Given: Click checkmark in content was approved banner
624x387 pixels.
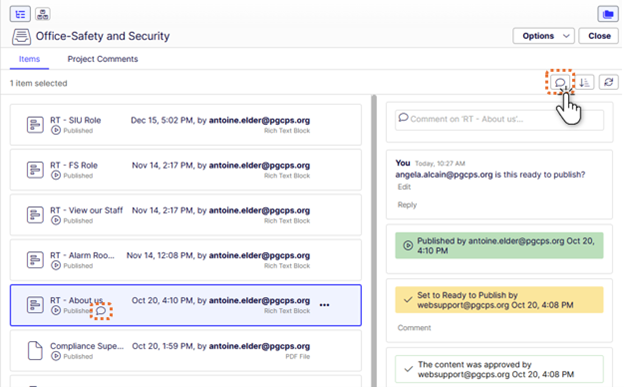Looking at the screenshot, I should click(x=408, y=369).
